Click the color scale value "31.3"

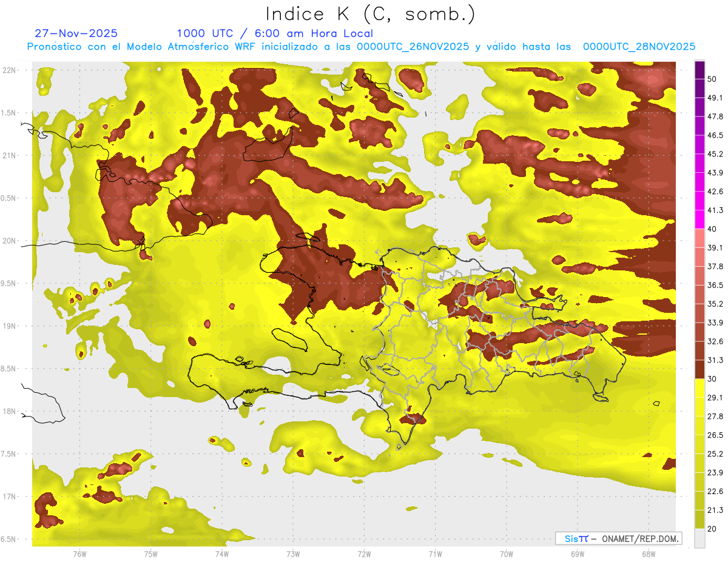click(715, 360)
